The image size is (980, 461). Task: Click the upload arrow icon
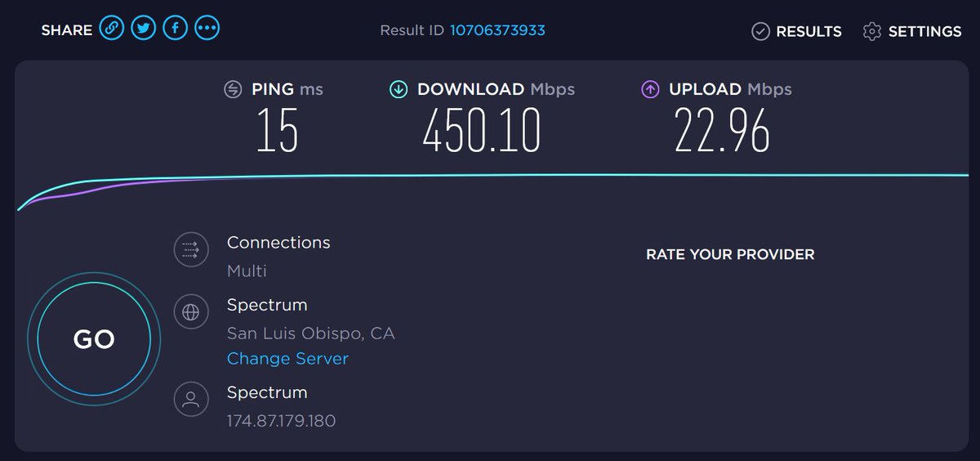click(650, 89)
